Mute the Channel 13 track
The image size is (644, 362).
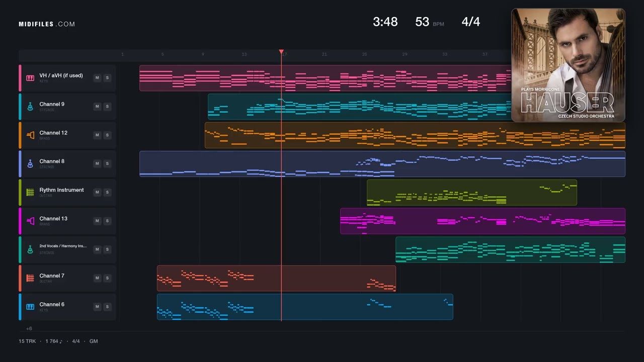pyautogui.click(x=98, y=221)
